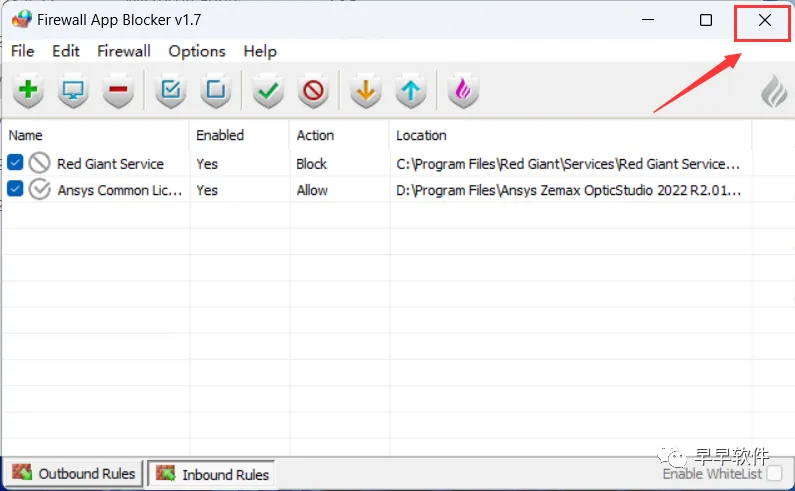Screen dimensions: 795x491
Task: Minimize the Firewall App Blocker window
Action: [x=647, y=20]
